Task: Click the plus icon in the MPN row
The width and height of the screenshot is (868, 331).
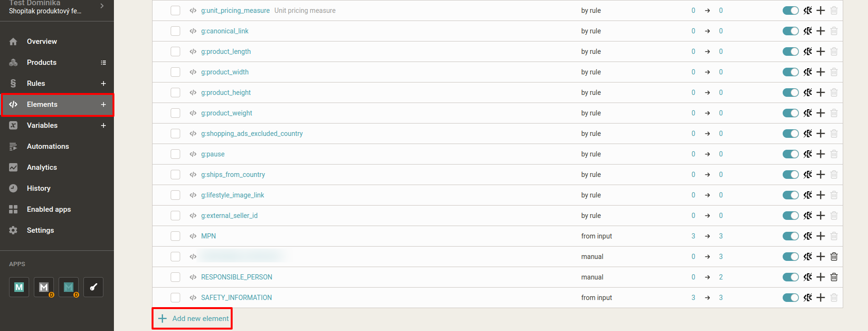Action: point(820,236)
